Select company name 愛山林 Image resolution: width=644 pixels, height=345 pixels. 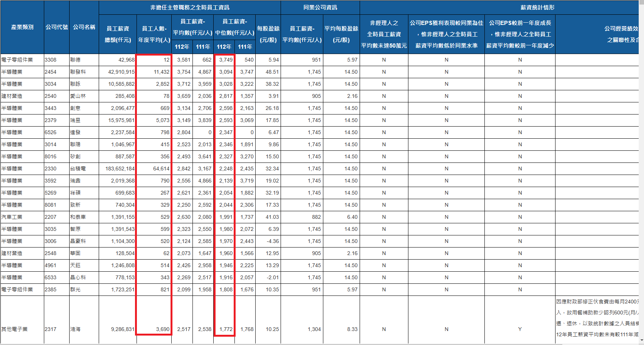tap(78, 96)
